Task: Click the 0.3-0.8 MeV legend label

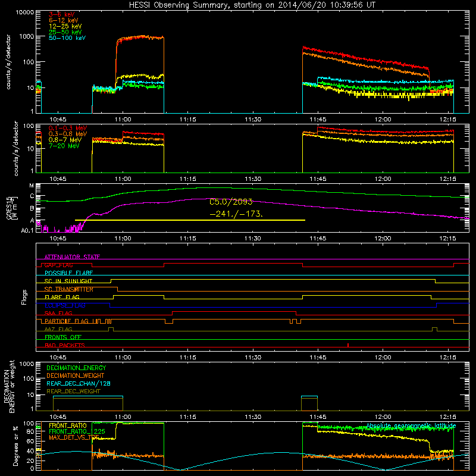Action: [x=68, y=134]
